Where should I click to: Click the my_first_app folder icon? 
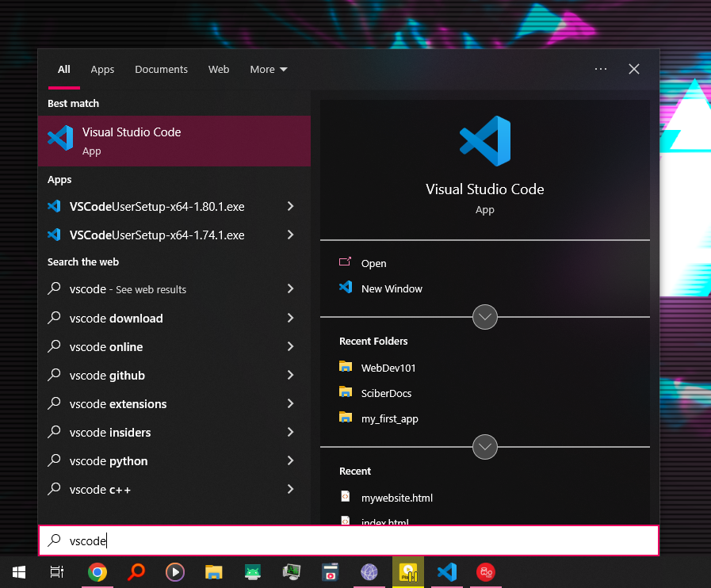coord(346,417)
